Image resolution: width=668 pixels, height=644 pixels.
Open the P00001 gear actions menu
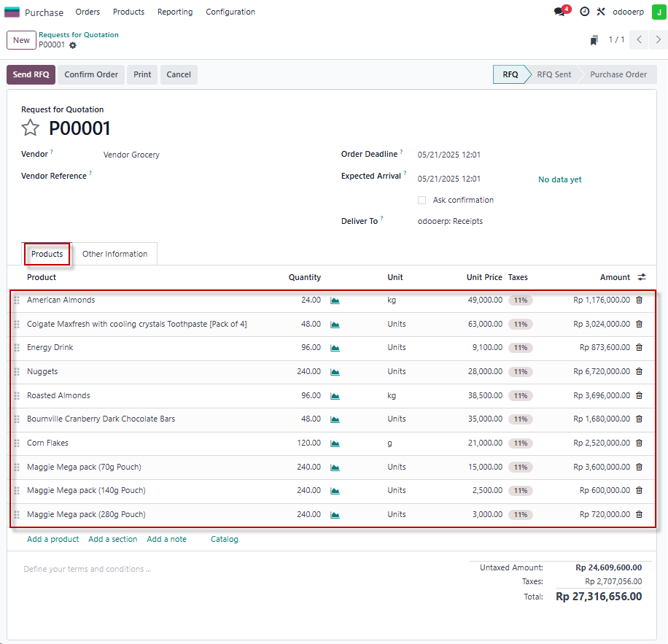point(73,45)
